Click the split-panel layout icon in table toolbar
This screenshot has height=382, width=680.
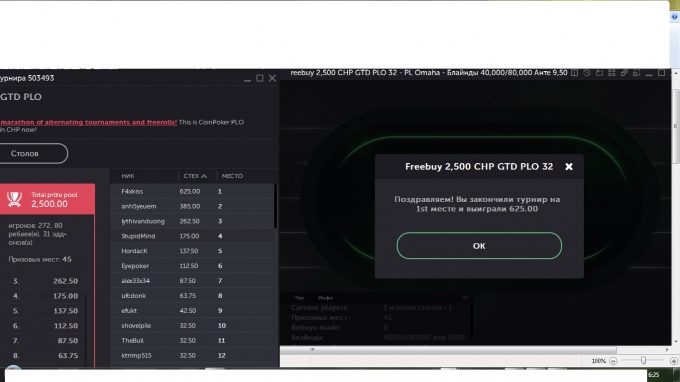coord(574,73)
